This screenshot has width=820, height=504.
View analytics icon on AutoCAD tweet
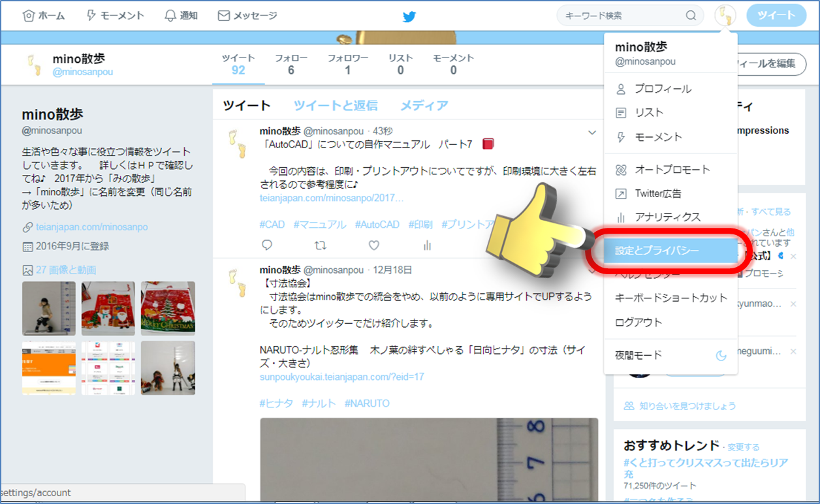click(427, 245)
